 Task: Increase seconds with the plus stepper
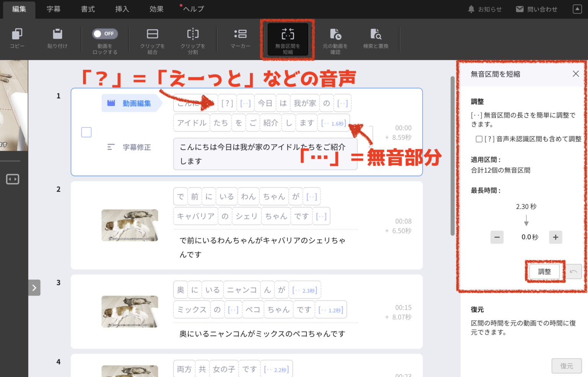pyautogui.click(x=555, y=237)
